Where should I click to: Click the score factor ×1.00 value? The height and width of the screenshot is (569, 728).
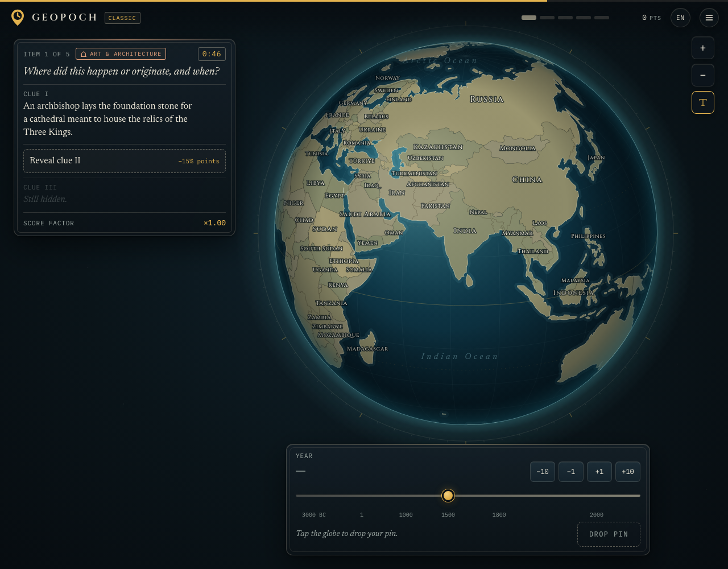pyautogui.click(x=214, y=223)
